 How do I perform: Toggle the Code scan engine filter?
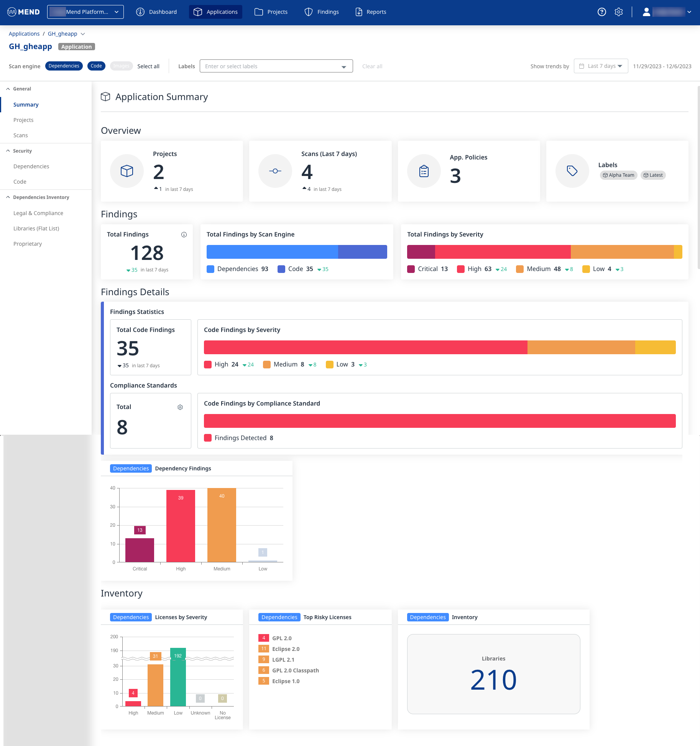click(x=96, y=66)
